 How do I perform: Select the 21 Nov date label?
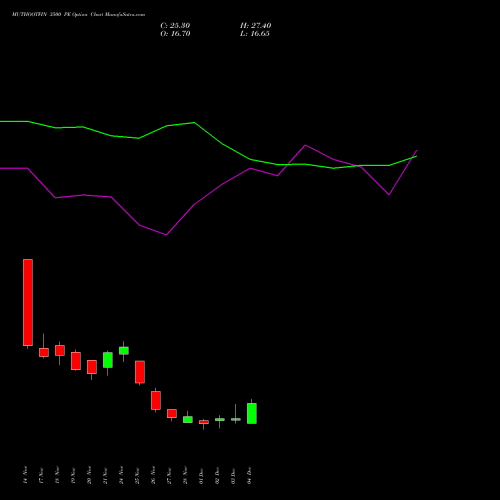(x=105, y=475)
